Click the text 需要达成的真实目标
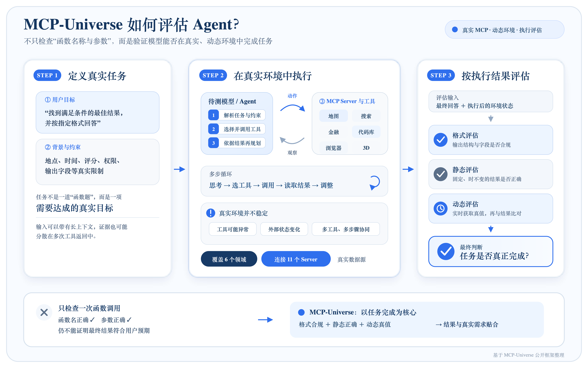 click(x=75, y=208)
